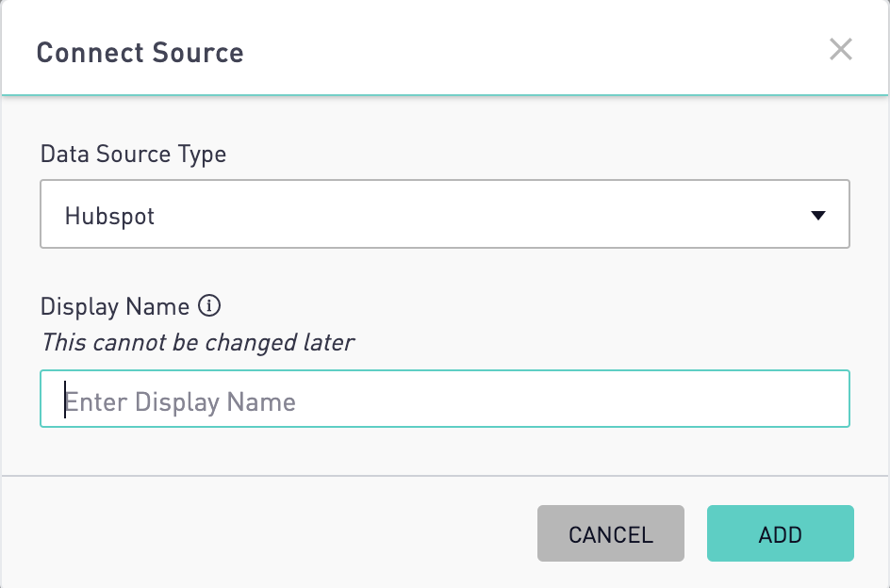Viewport: 890px width, 588px height.
Task: Click the CANCEL button
Action: pyautogui.click(x=611, y=533)
